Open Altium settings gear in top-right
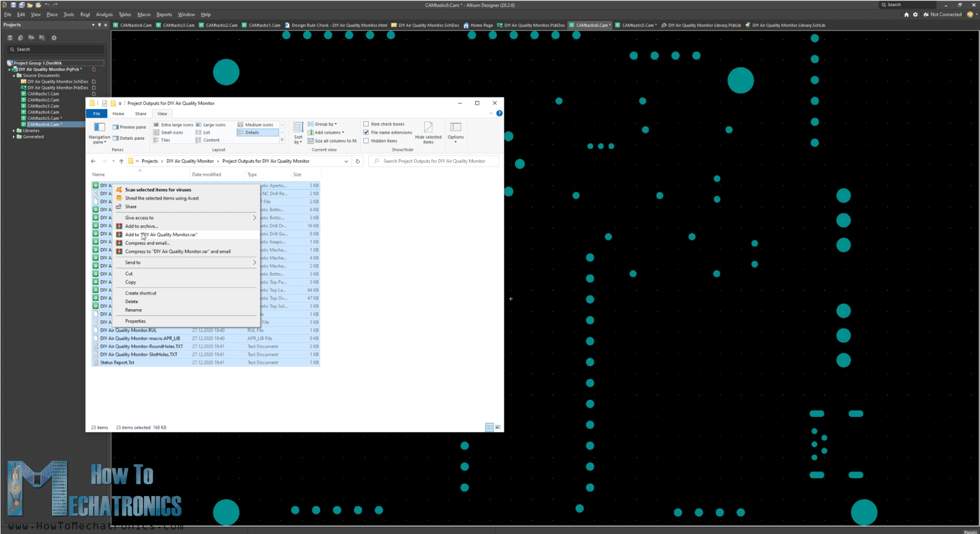Image resolution: width=980 pixels, height=534 pixels. [915, 15]
